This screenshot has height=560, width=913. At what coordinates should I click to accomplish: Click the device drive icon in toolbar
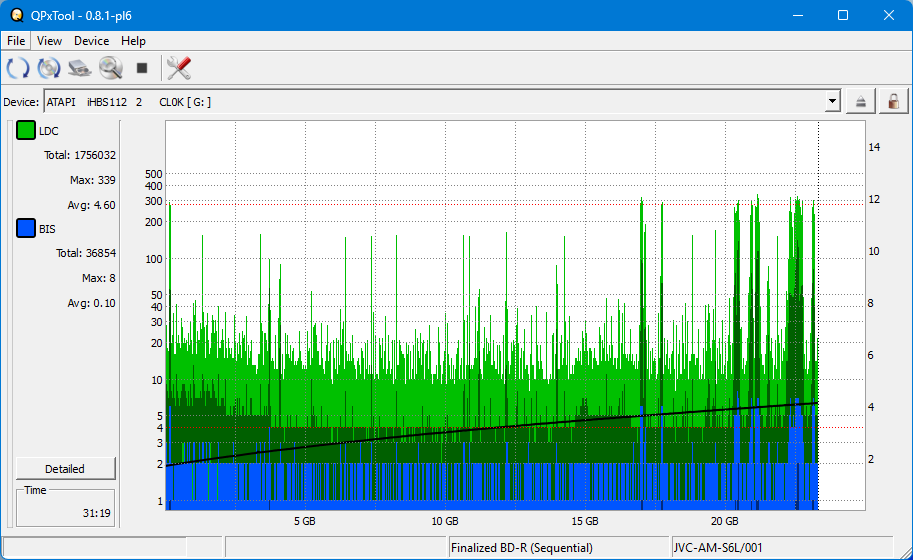click(80, 68)
